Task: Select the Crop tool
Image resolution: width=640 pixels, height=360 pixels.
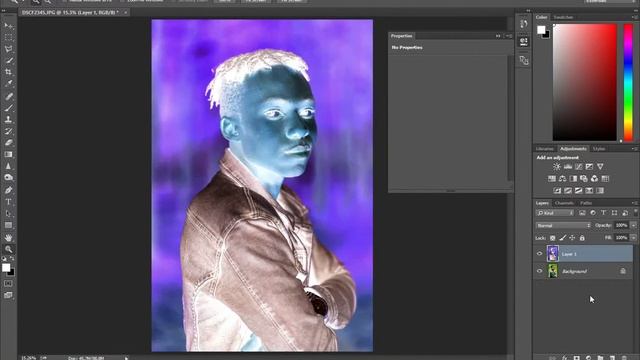Action: tap(9, 72)
